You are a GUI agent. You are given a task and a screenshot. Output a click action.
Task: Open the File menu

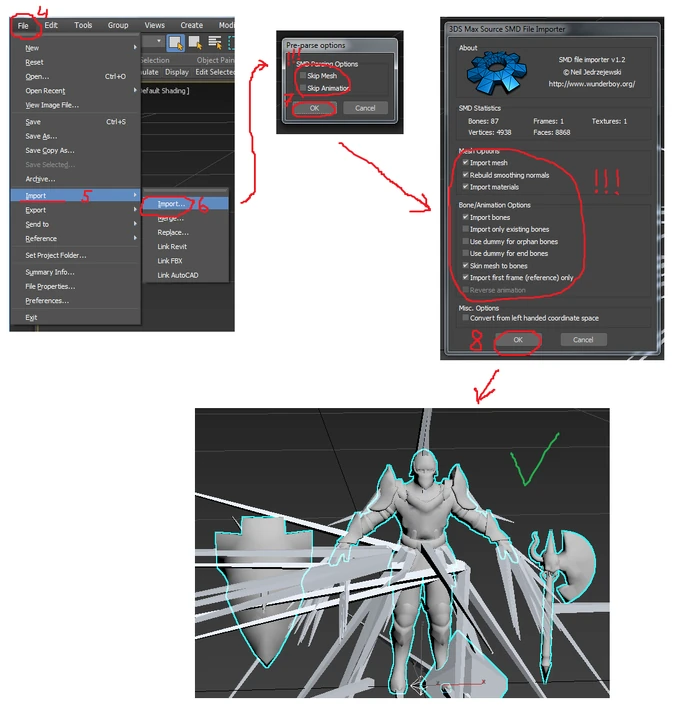[x=23, y=26]
